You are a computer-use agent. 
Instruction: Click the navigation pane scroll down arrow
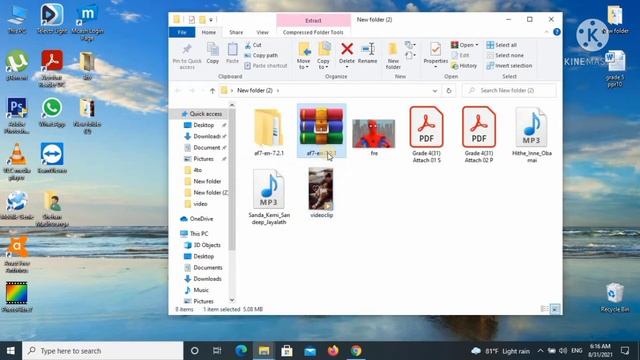pyautogui.click(x=232, y=300)
